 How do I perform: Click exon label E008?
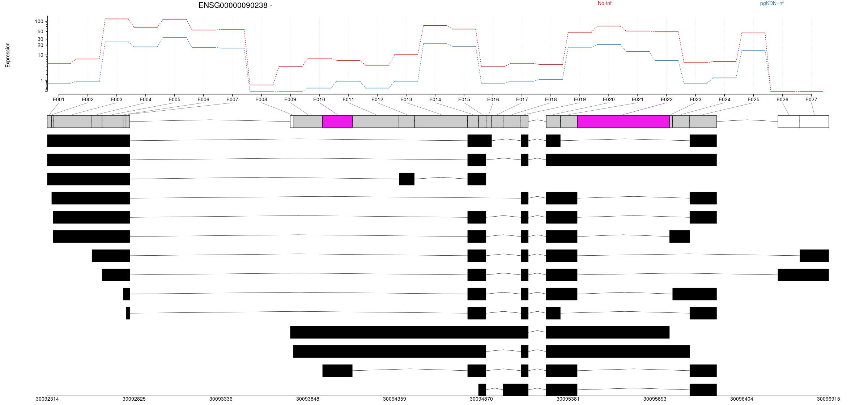point(261,99)
